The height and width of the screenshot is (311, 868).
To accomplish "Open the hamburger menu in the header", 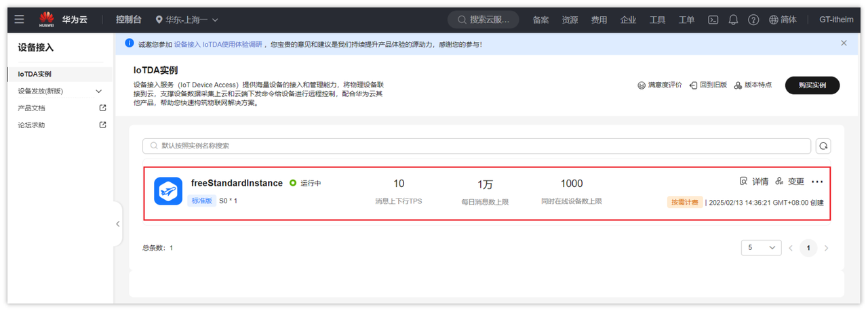I will 19,20.
